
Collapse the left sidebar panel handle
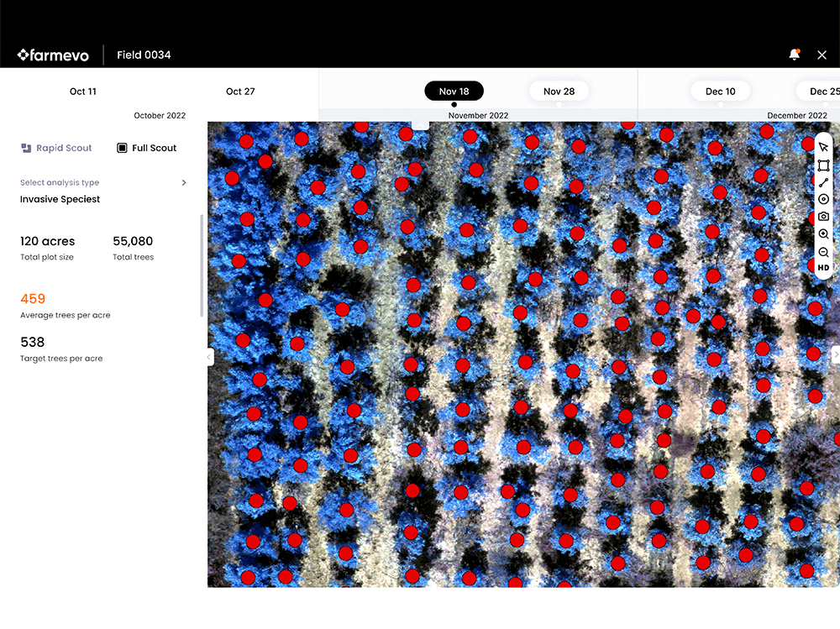[x=210, y=357]
